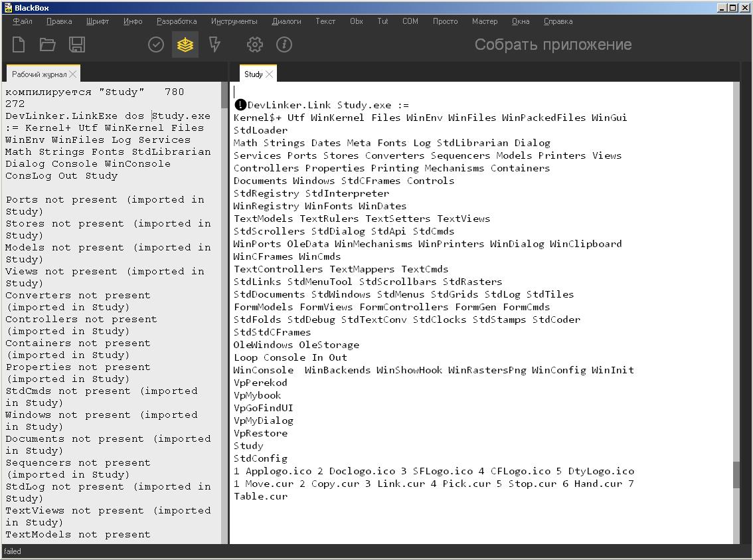Close the Study tab
Screen dimensions: 753x560
269,74
